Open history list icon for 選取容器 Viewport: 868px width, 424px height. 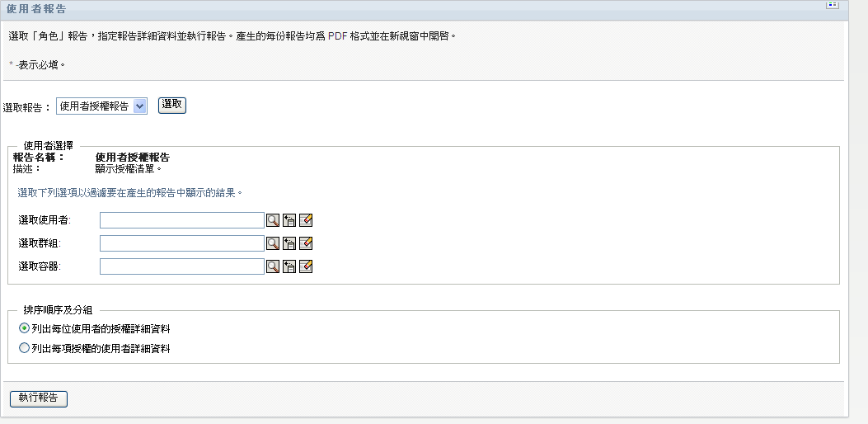[289, 266]
